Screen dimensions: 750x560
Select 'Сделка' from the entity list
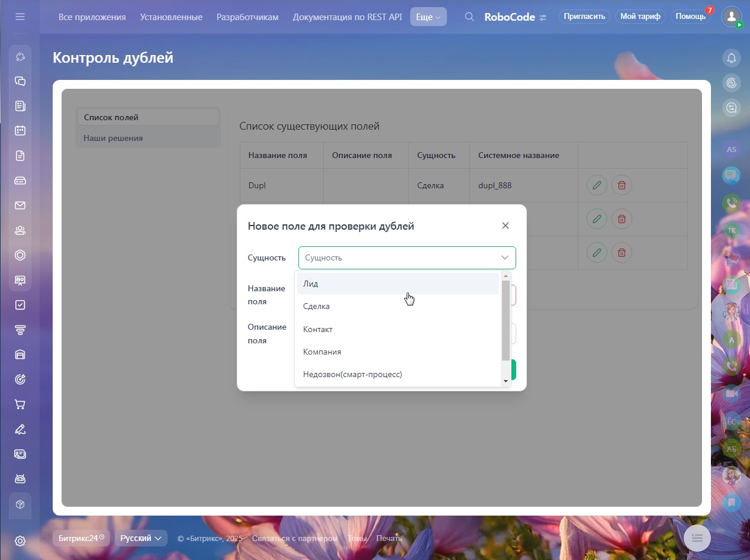click(x=316, y=307)
